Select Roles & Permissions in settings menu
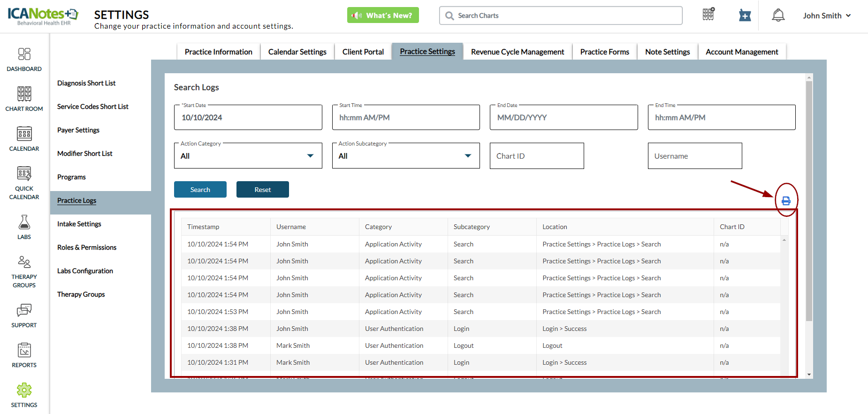The width and height of the screenshot is (868, 414). point(87,247)
